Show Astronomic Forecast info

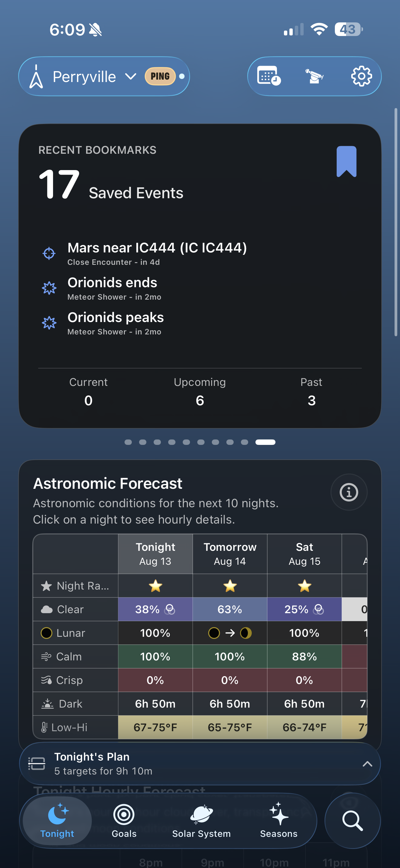pos(349,492)
